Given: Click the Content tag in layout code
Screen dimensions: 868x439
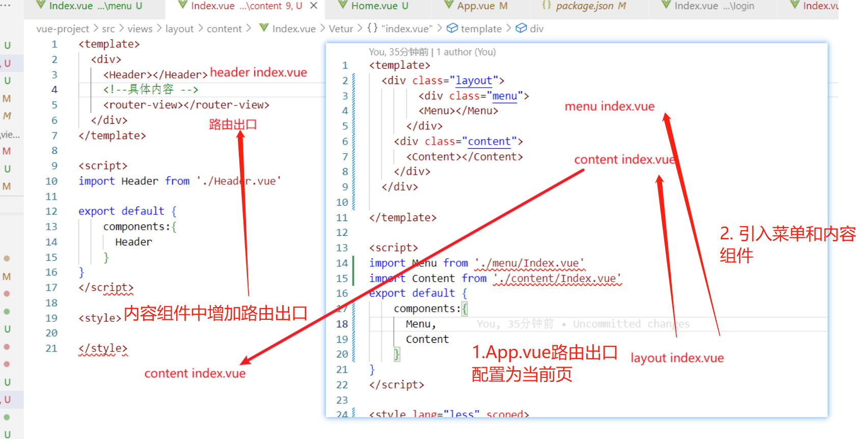Looking at the screenshot, I should pyautogui.click(x=465, y=157).
